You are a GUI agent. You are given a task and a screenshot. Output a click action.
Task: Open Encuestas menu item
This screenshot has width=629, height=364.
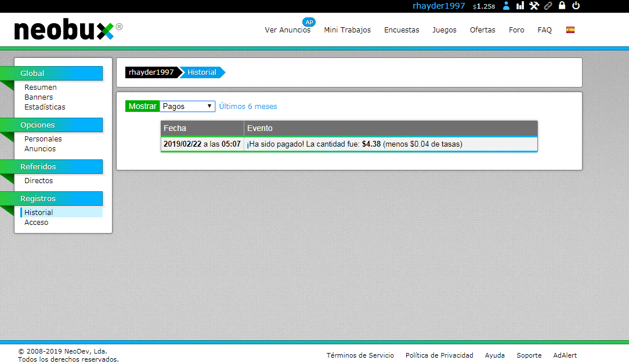coord(402,30)
